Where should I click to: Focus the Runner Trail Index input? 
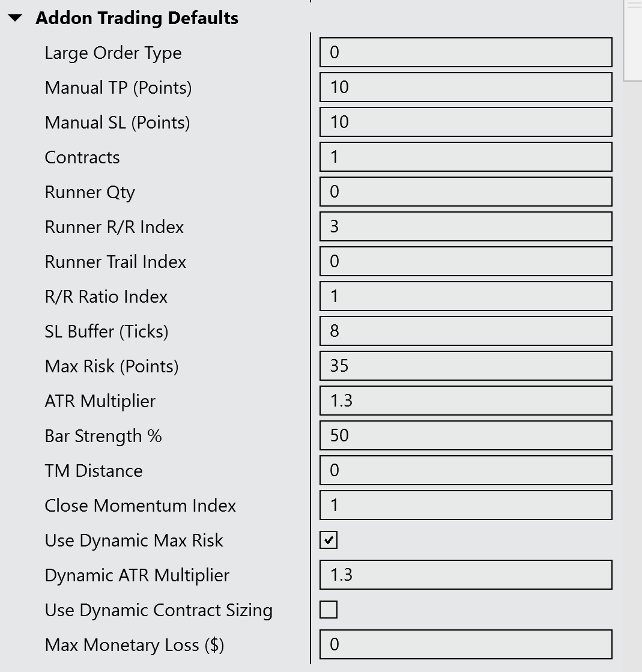(465, 262)
